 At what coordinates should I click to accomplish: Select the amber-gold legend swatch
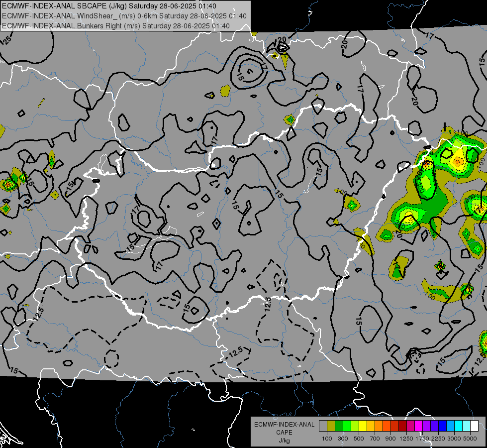click(371, 426)
